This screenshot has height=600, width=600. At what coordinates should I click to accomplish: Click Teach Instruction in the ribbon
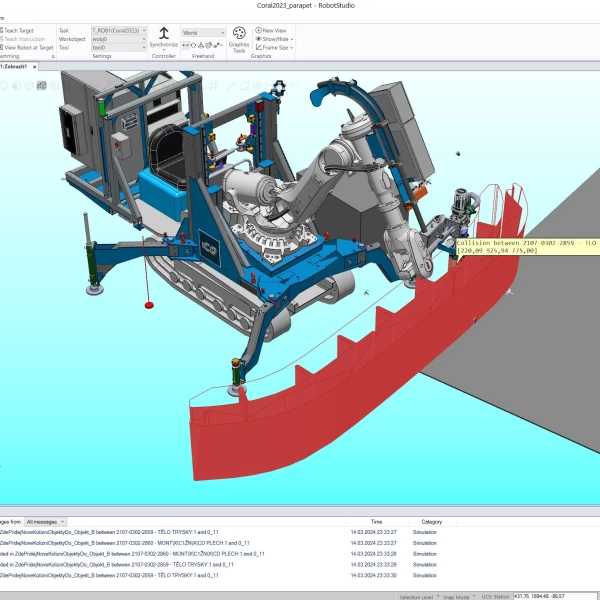22,39
